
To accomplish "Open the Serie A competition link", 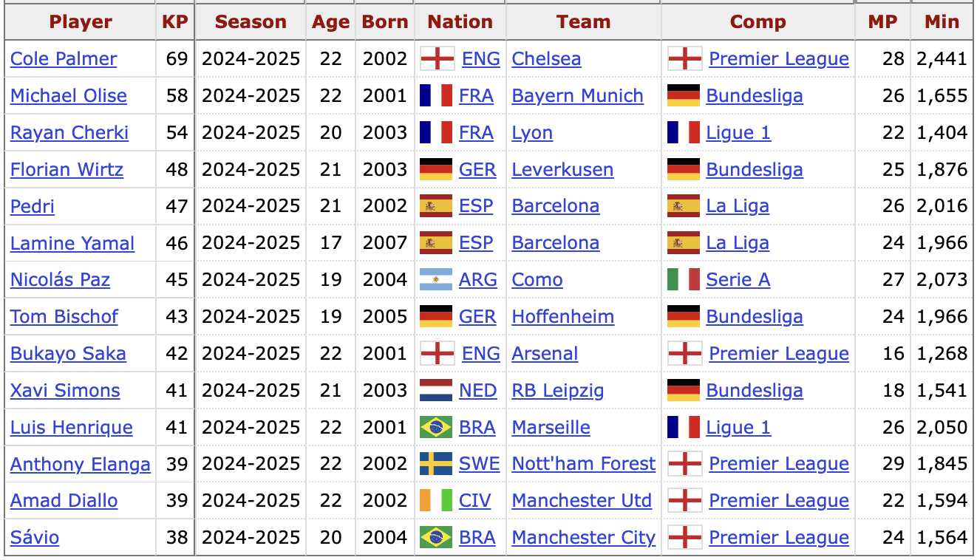I will pyautogui.click(x=738, y=279).
